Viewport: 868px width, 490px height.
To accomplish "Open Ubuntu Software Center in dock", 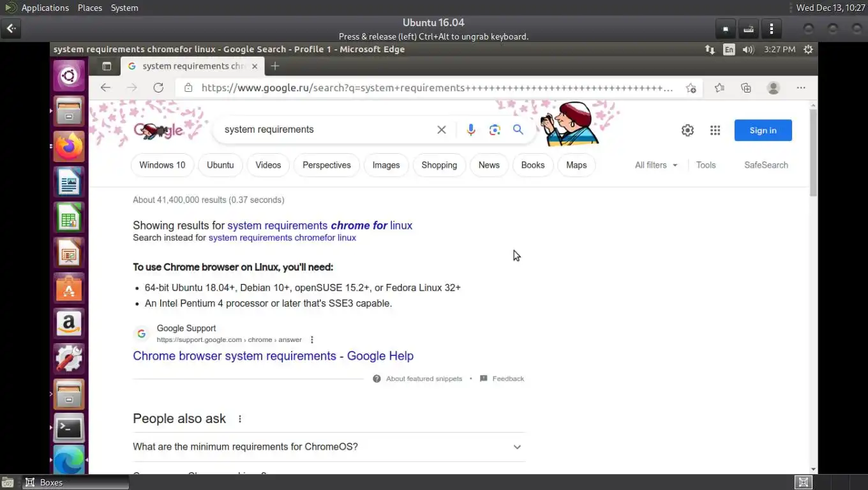I will coord(69,289).
